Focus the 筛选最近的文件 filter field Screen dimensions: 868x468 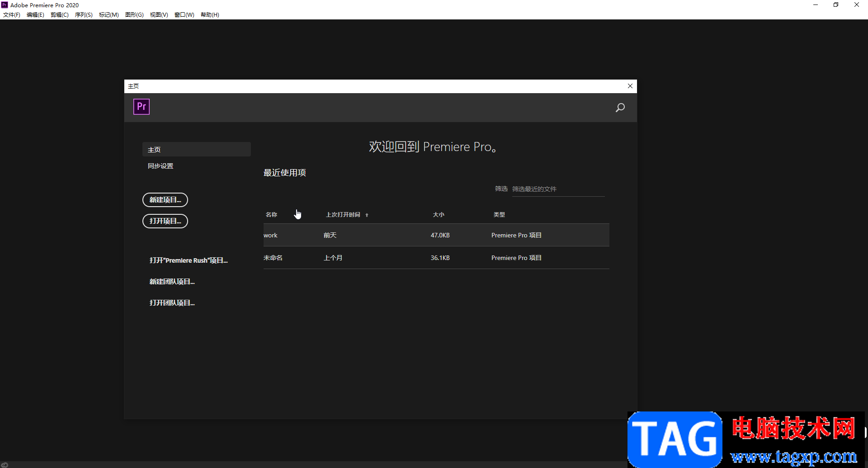tap(558, 189)
